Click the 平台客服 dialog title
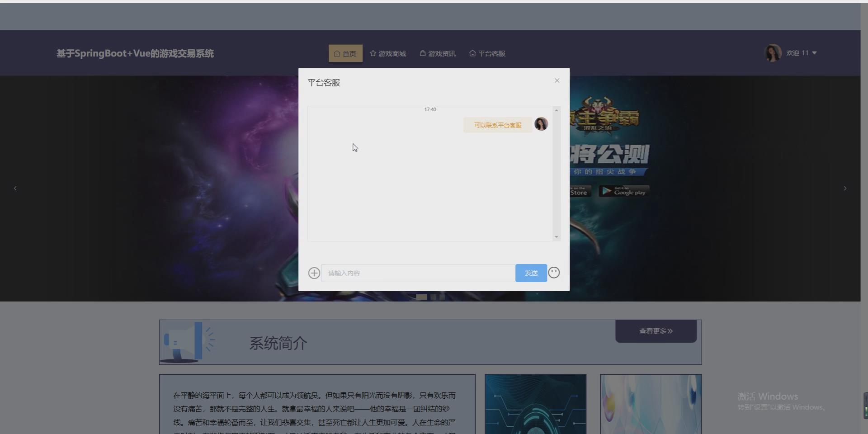This screenshot has height=434, width=868. click(x=324, y=83)
